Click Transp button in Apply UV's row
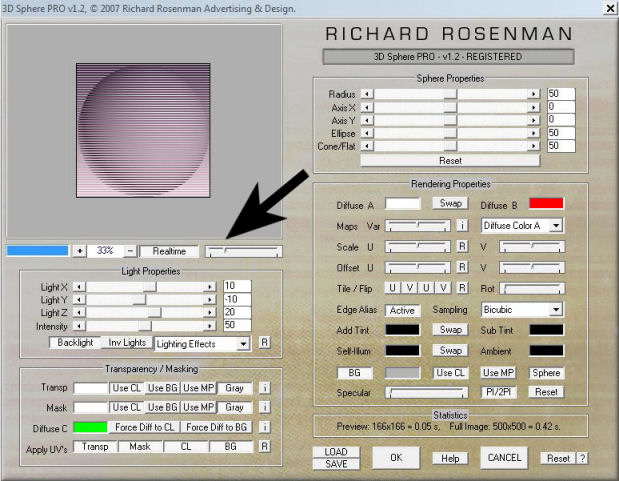The height and width of the screenshot is (481, 619). [95, 446]
